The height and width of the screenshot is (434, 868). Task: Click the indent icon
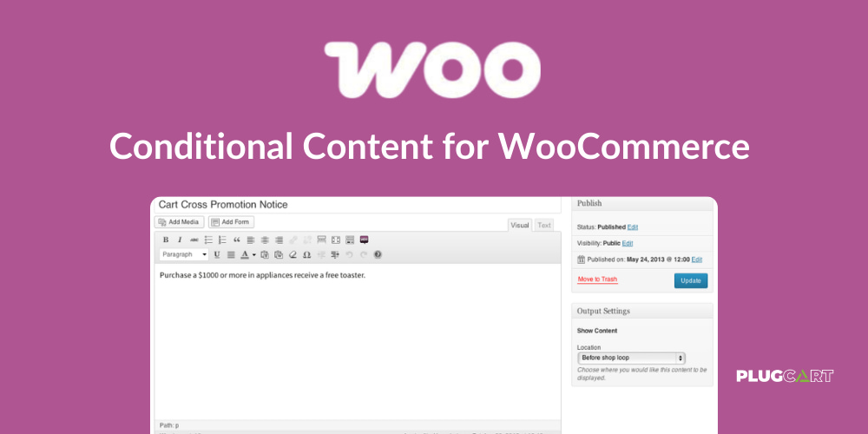click(335, 254)
